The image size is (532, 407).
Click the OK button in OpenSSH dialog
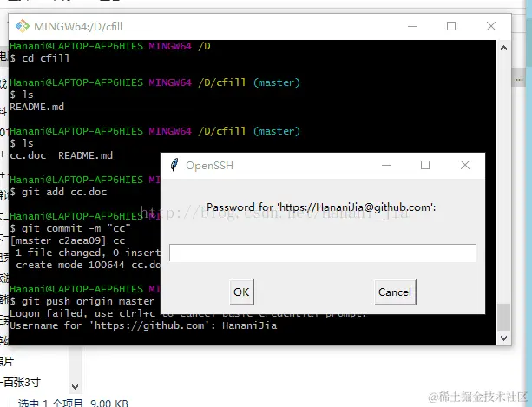241,292
